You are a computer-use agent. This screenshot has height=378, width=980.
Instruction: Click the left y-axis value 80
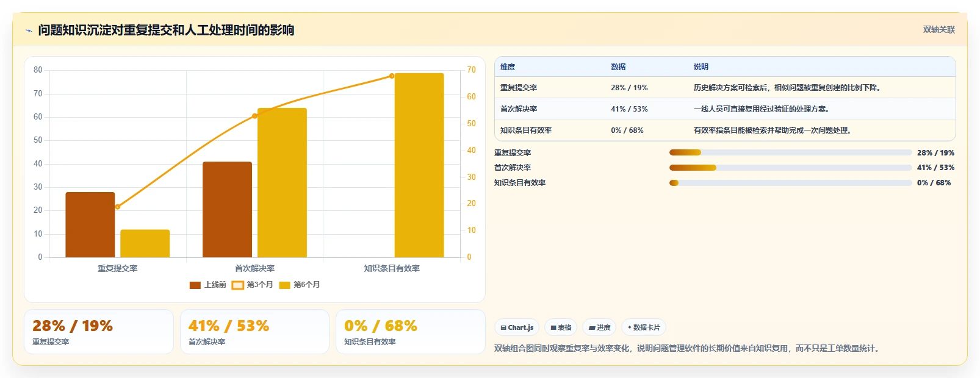[x=38, y=70]
